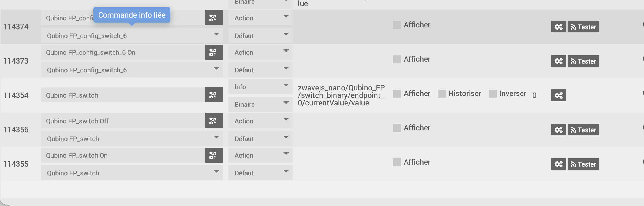The image size is (644, 206).
Task: Test the Qubino FP_switch On command
Action: pos(583,164)
